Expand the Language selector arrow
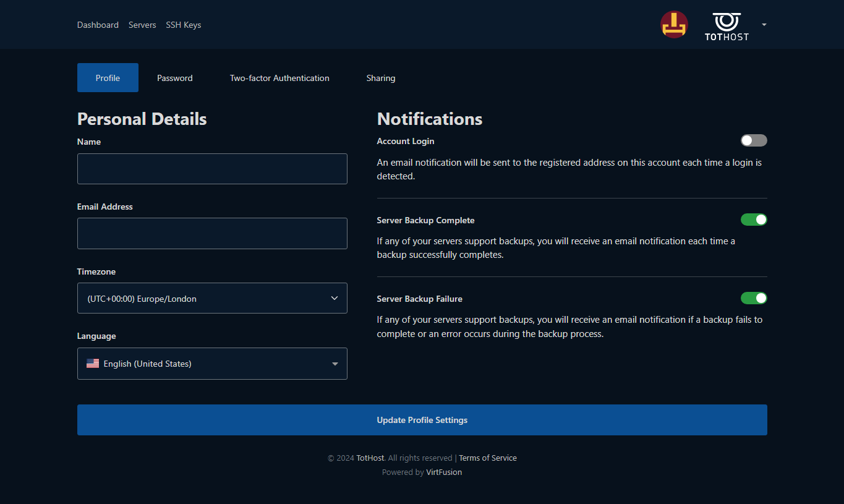This screenshot has height=504, width=844. click(335, 364)
